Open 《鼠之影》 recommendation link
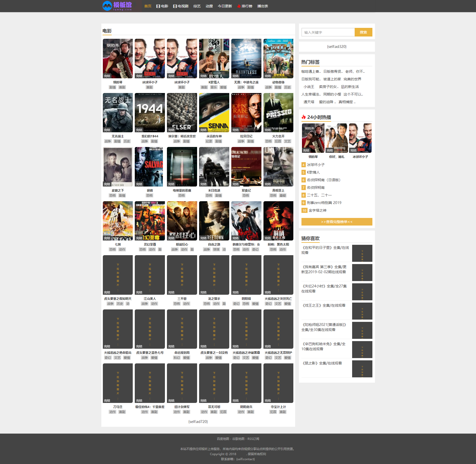The height and width of the screenshot is (464, 476). coord(322,363)
